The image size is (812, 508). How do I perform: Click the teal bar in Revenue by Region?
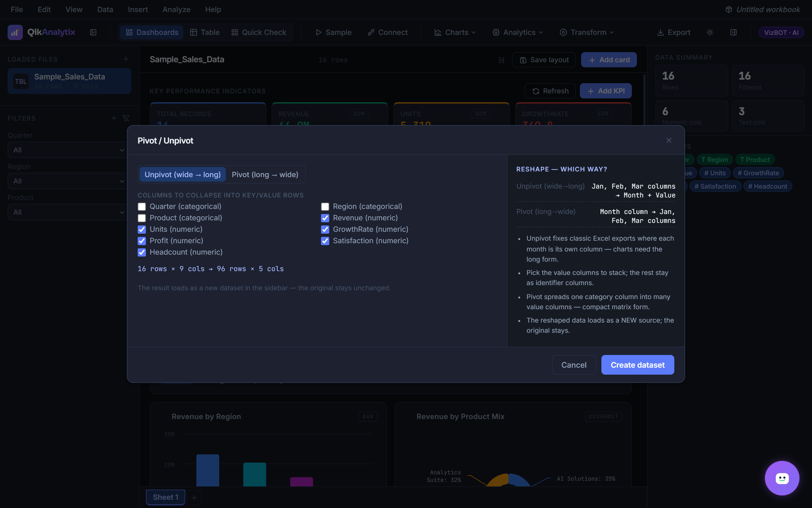pyautogui.click(x=255, y=474)
